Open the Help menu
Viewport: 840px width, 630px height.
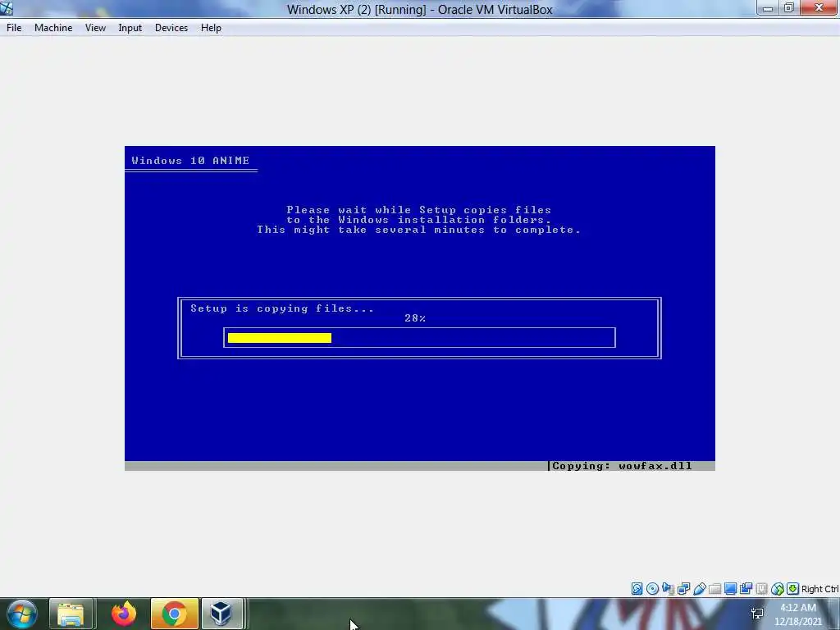click(211, 28)
